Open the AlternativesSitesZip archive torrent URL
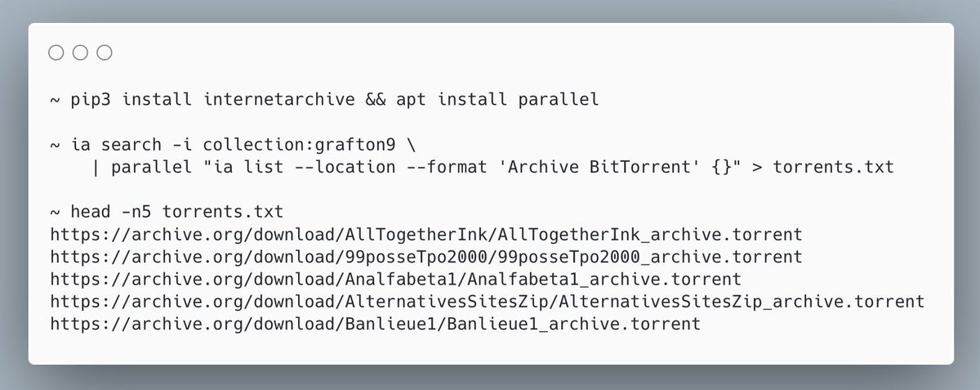The width and height of the screenshot is (980, 390). pos(487,301)
